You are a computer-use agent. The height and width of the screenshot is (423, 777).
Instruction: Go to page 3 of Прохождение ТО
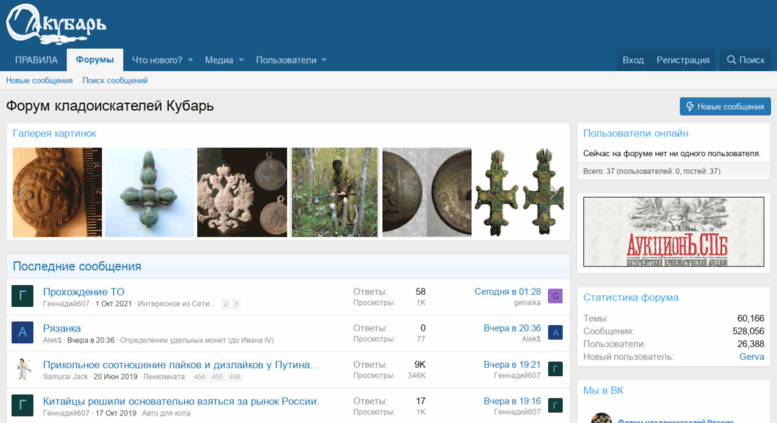pyautogui.click(x=236, y=304)
